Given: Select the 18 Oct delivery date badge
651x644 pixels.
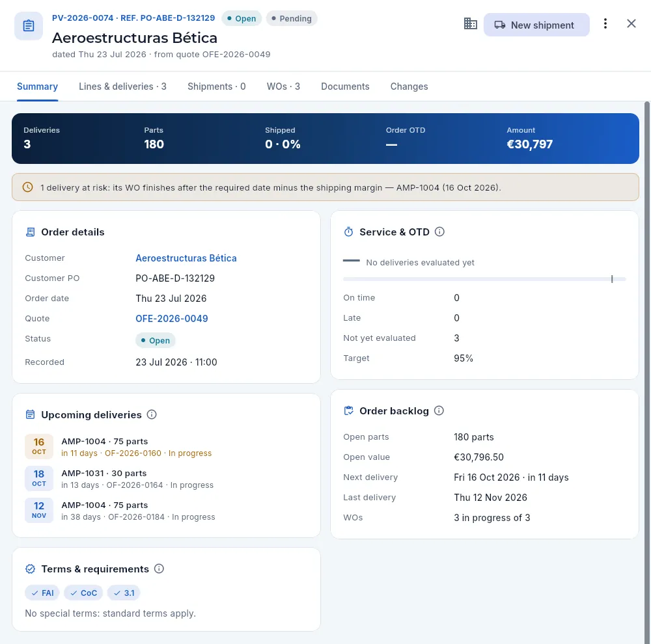Looking at the screenshot, I should click(x=39, y=478).
